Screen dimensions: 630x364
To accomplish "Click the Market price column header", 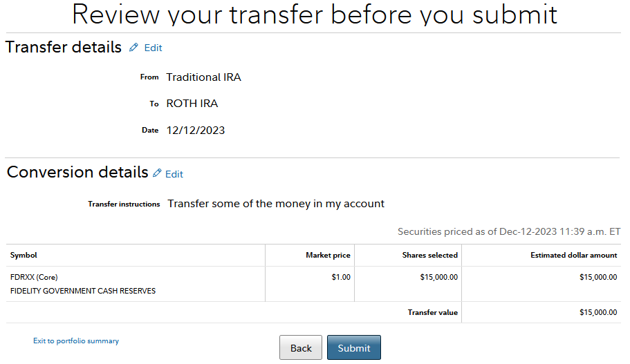I will click(328, 256).
